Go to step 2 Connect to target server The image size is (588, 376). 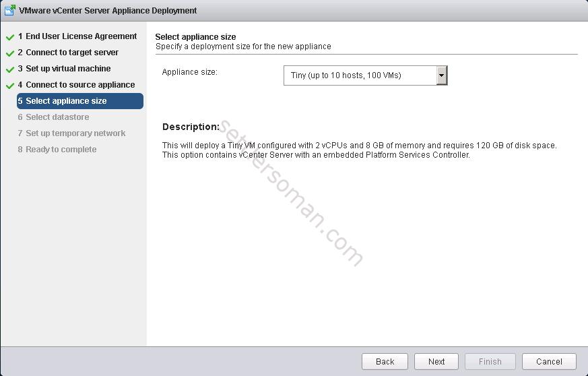click(x=68, y=53)
